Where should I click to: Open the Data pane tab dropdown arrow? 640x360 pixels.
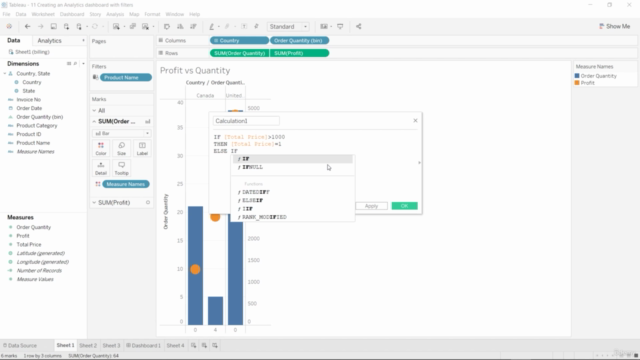[83, 40]
